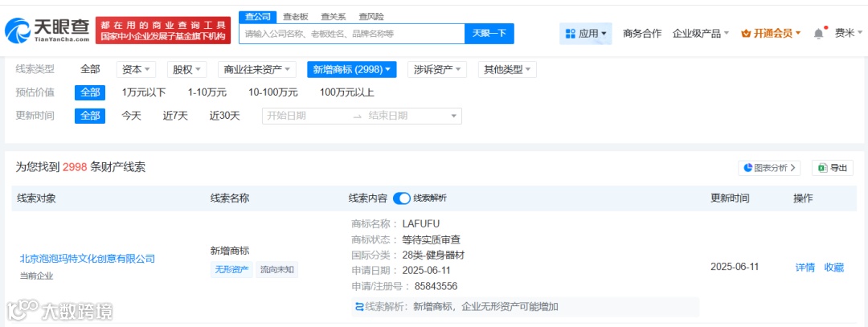The width and height of the screenshot is (868, 327).
Task: Expand the 商业往来资产 filter dropdown
Action: pos(257,69)
